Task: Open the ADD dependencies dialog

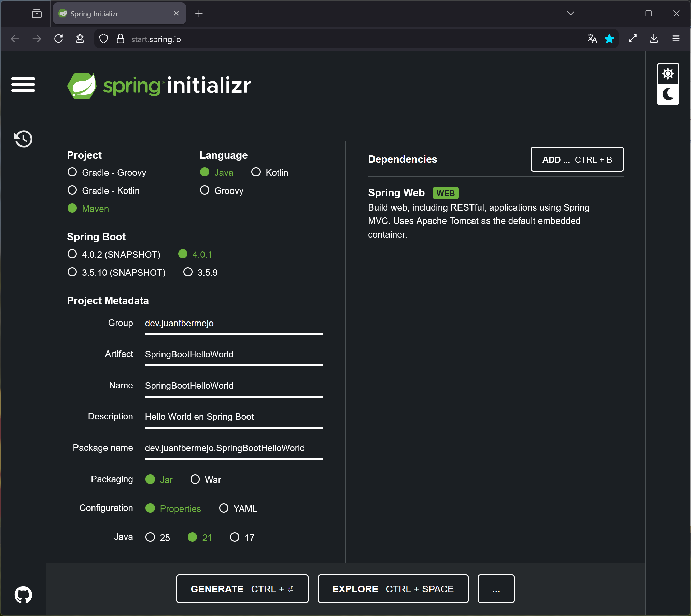Action: (x=577, y=159)
